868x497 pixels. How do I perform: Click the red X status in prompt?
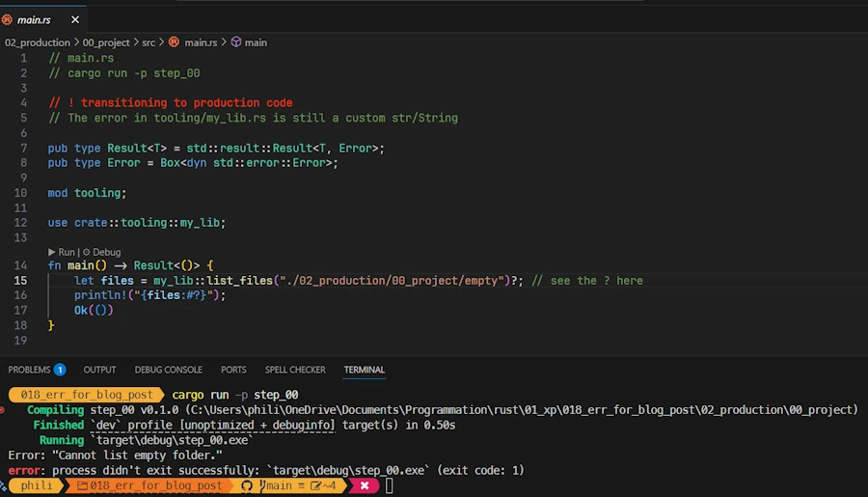[x=365, y=486]
